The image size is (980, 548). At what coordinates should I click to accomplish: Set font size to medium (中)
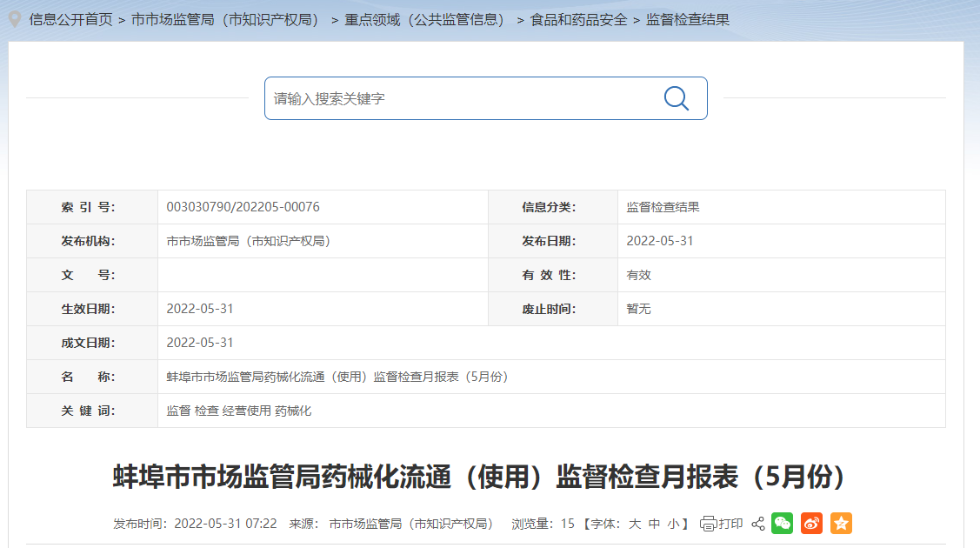click(654, 524)
